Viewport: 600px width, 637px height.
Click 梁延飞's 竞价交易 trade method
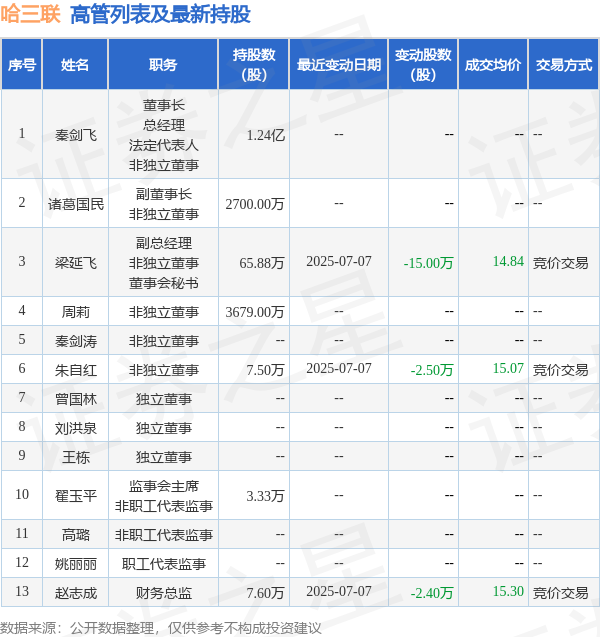pos(560,263)
